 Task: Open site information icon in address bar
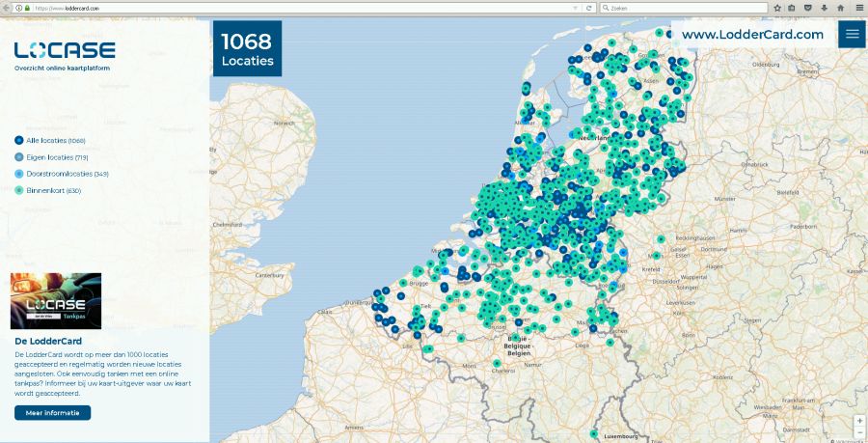(x=19, y=9)
